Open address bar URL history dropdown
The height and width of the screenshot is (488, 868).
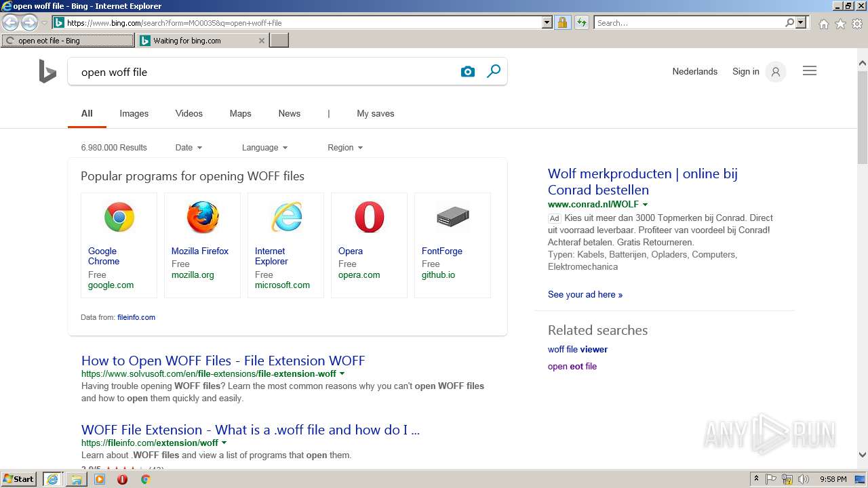[x=547, y=23]
